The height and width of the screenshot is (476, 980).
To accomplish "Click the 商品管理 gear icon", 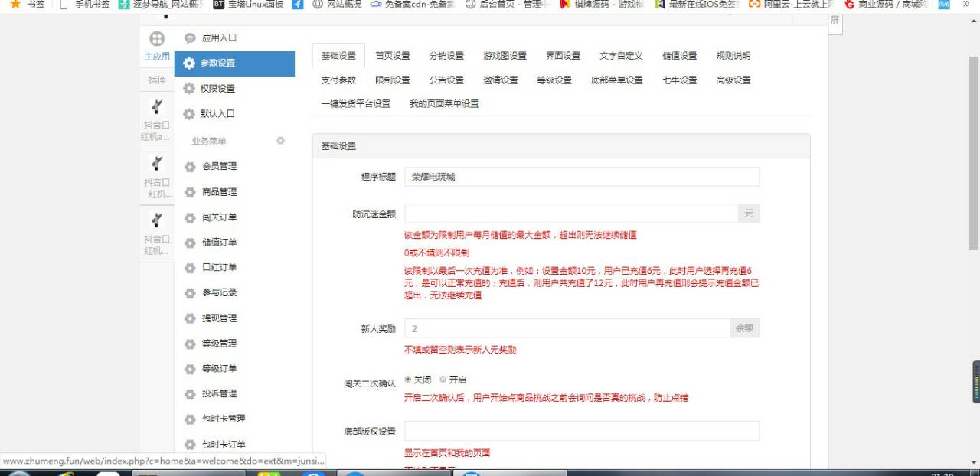I will pos(190,192).
